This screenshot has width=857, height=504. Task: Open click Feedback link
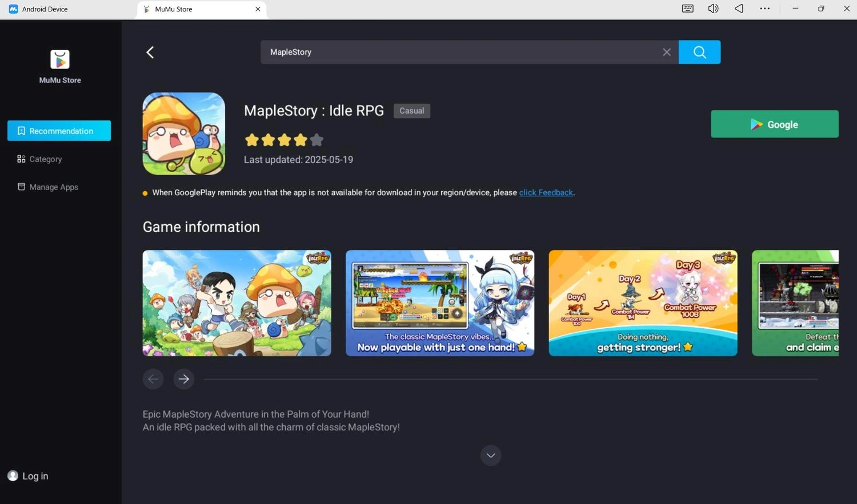pyautogui.click(x=546, y=192)
